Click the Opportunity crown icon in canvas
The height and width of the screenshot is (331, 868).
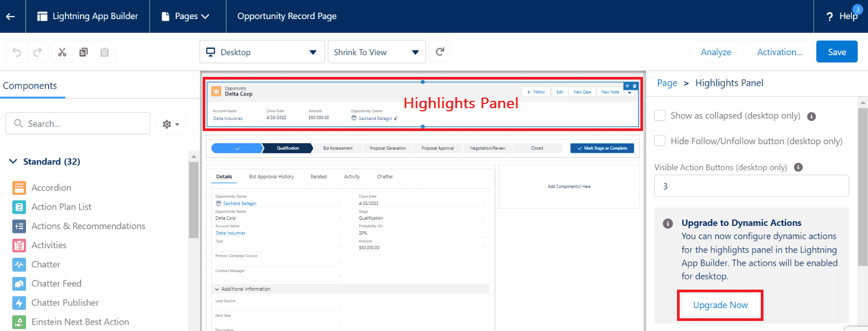pyautogui.click(x=216, y=91)
